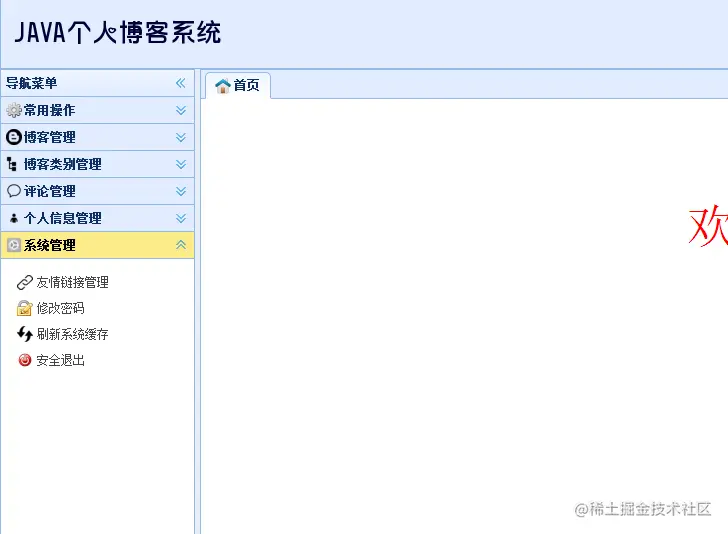Open the 个人信息管理 menu header
This screenshot has height=534, width=728.
click(x=98, y=218)
